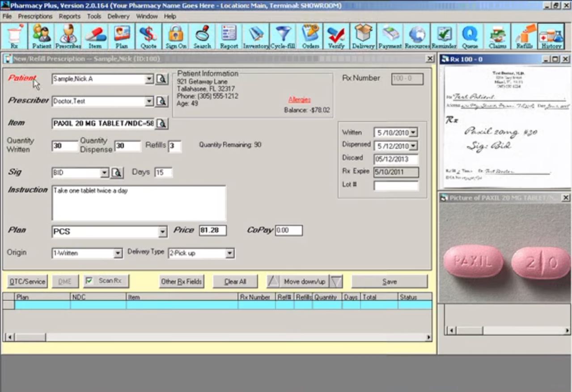Click the OTC/Service button
The height and width of the screenshot is (392, 572).
(x=27, y=282)
